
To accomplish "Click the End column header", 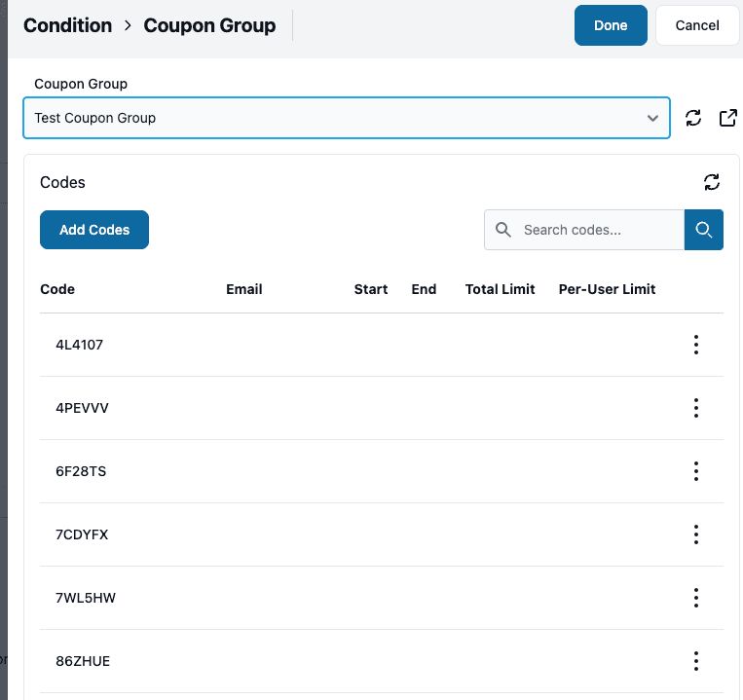I will click(x=424, y=289).
